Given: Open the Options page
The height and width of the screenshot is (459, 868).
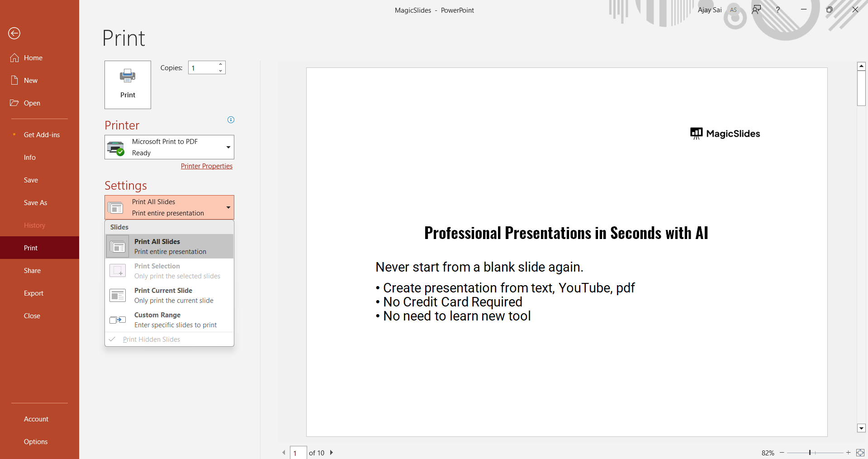Looking at the screenshot, I should [35, 441].
